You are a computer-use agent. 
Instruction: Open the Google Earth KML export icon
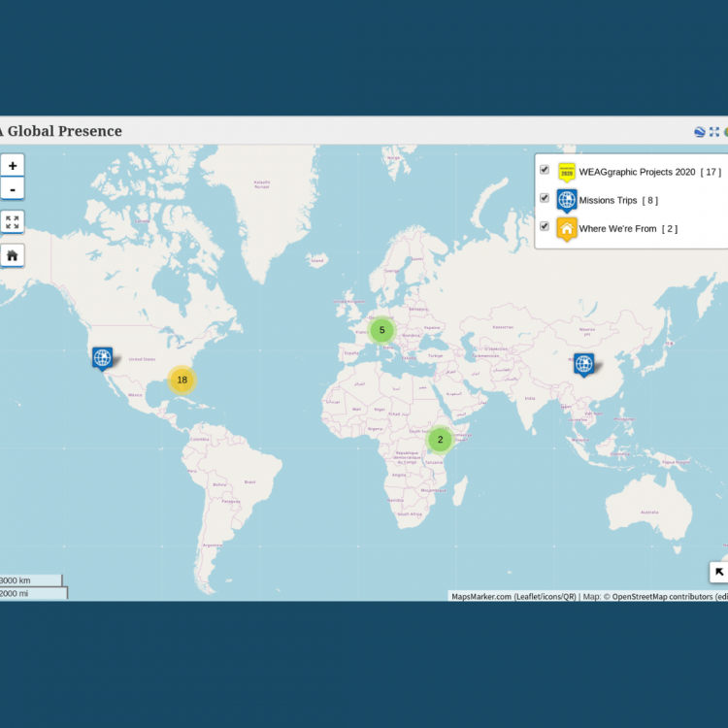[x=699, y=132]
